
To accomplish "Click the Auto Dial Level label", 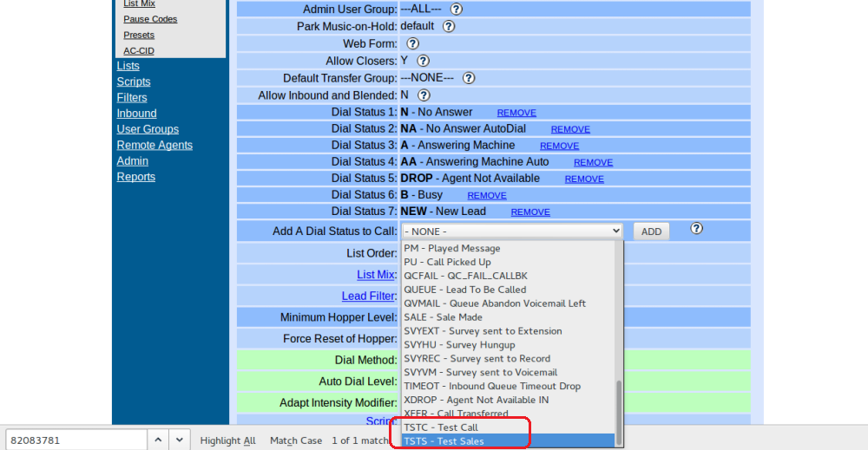I will (x=358, y=382).
